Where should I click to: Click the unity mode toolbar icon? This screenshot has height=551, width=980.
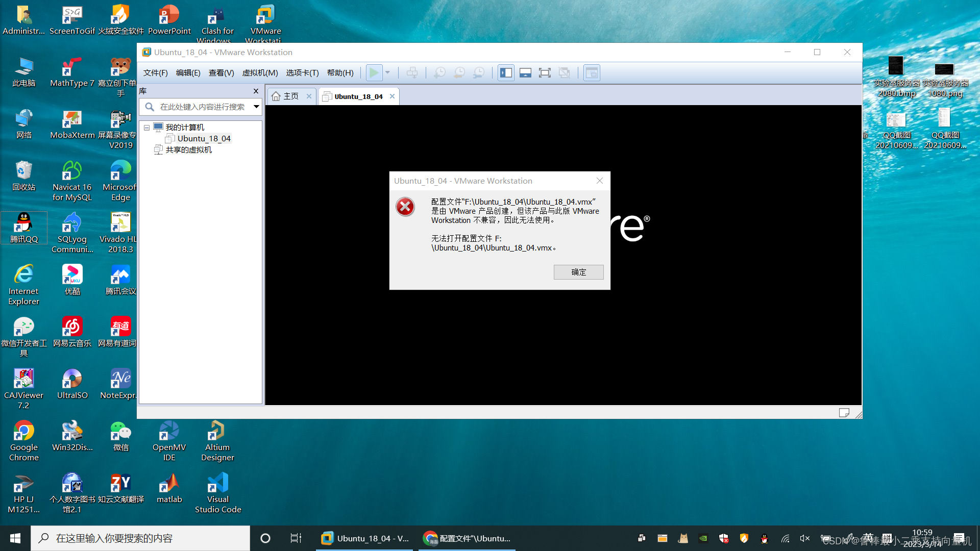[564, 72]
